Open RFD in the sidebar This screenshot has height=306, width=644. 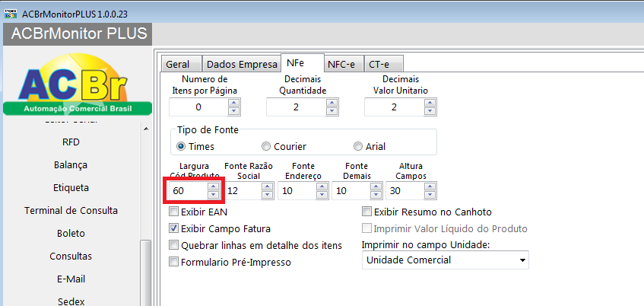pyautogui.click(x=71, y=142)
